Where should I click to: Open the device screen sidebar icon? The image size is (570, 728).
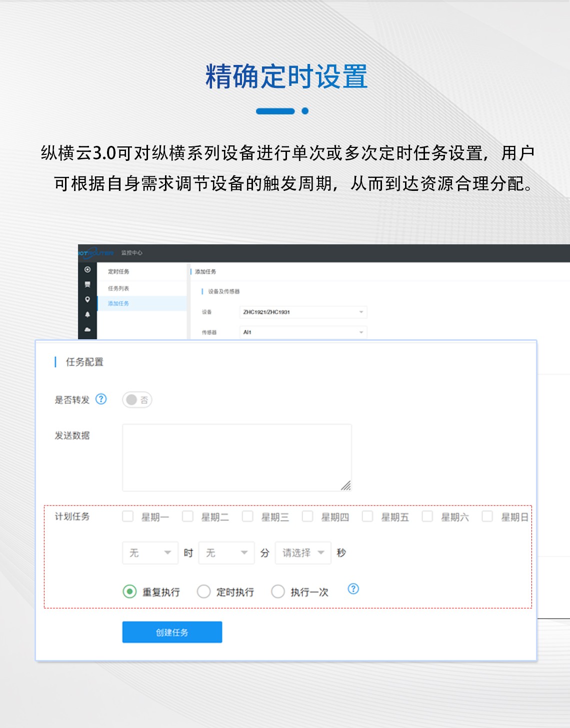[x=87, y=284]
